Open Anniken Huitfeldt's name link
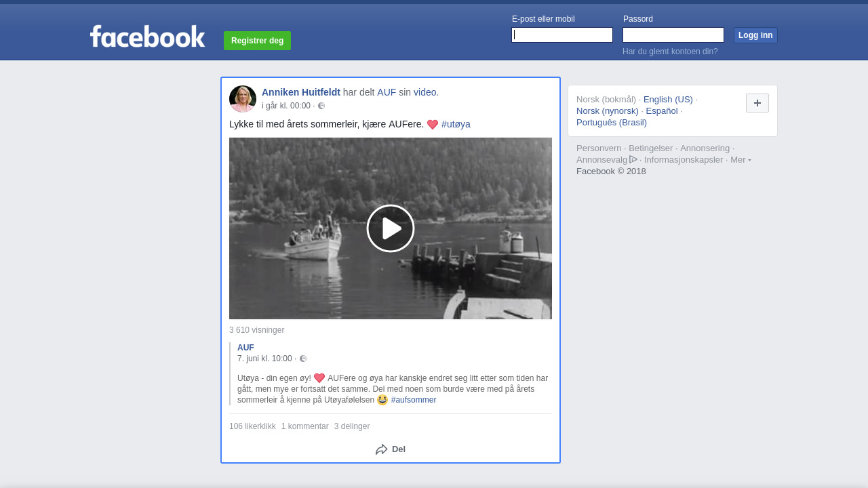 point(301,92)
